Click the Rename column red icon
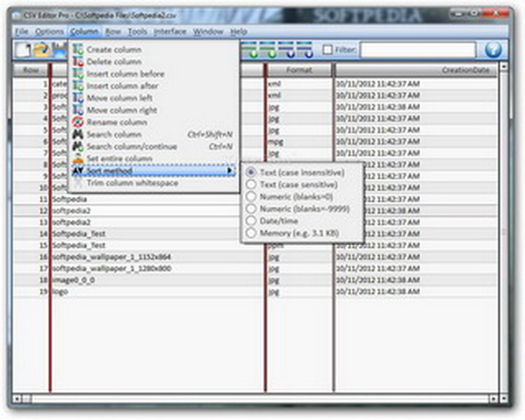 [x=78, y=122]
